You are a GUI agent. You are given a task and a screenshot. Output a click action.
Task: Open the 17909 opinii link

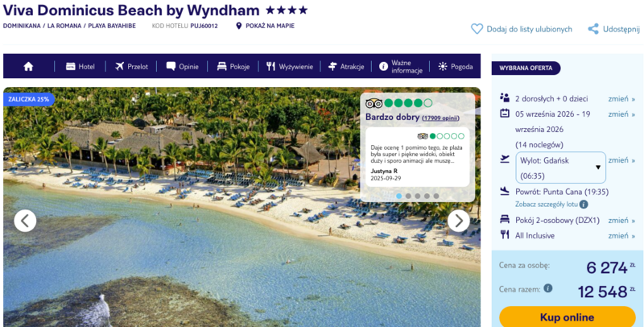pos(440,118)
